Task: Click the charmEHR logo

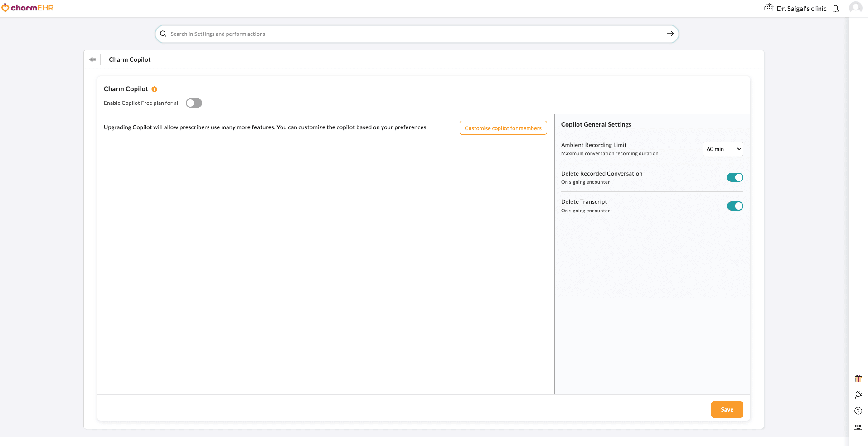Action: pos(27,8)
